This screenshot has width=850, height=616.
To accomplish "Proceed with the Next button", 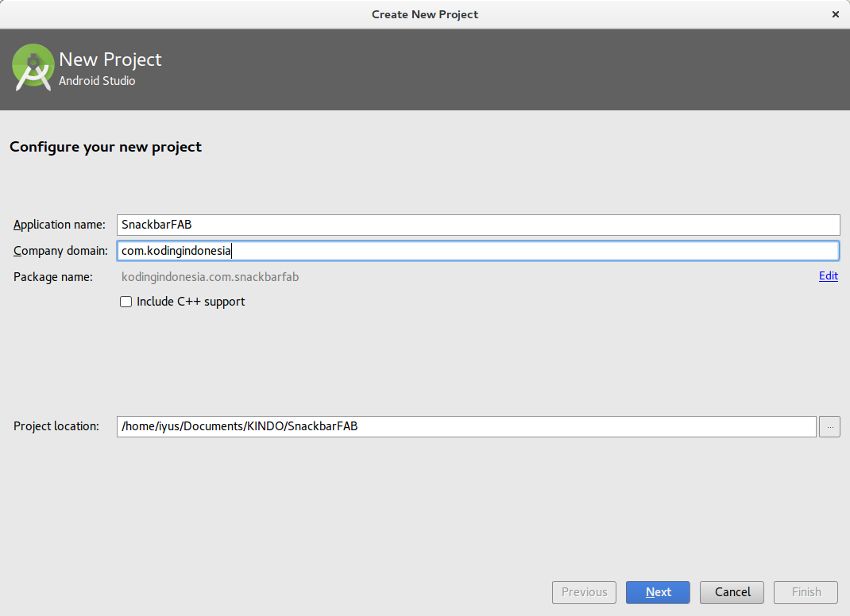I will [x=658, y=592].
